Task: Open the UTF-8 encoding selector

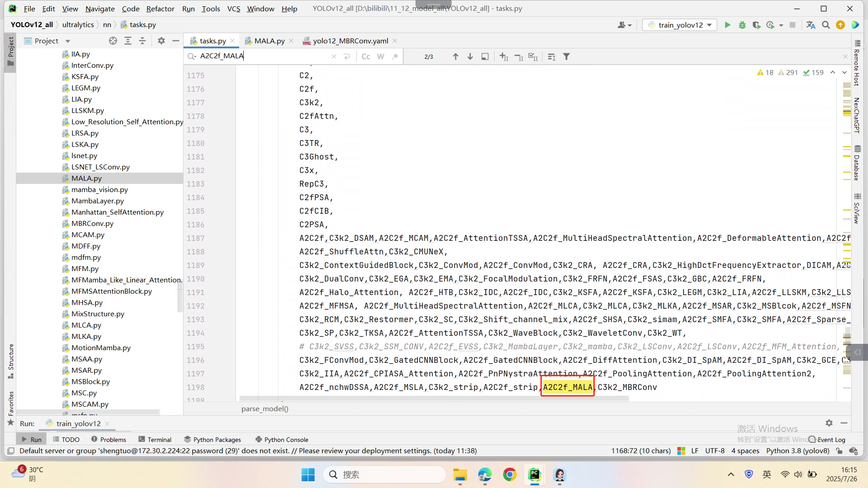Action: point(715,450)
